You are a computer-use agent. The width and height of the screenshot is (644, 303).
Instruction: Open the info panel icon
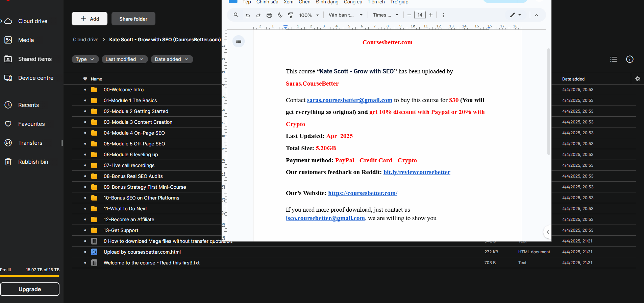[x=630, y=59]
